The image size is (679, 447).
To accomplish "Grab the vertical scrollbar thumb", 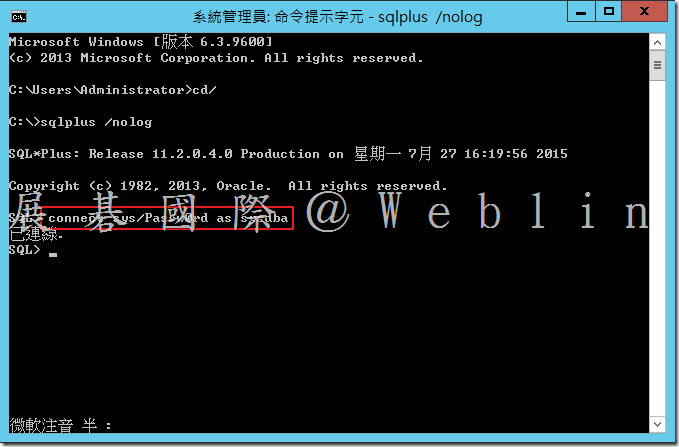I will [657, 65].
